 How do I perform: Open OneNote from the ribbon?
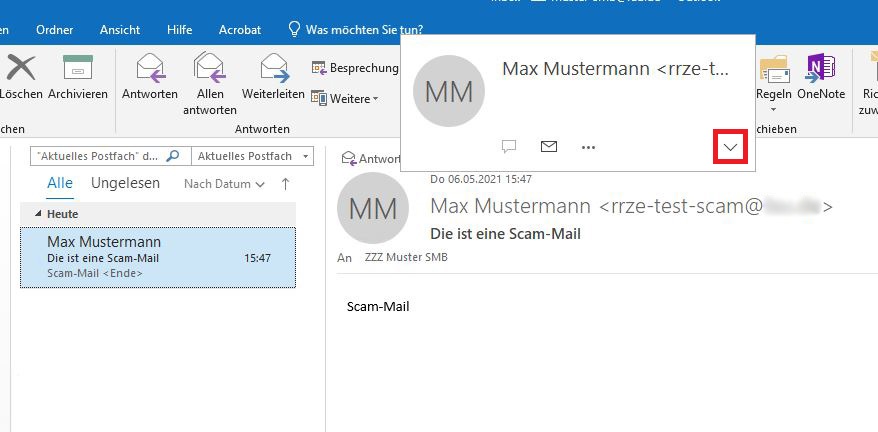click(x=821, y=70)
